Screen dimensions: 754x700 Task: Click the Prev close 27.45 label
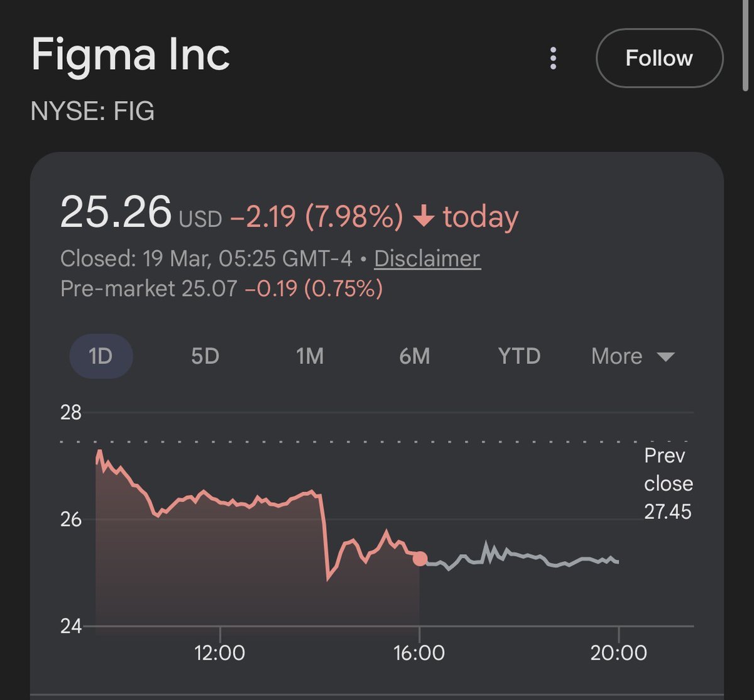[x=668, y=483]
